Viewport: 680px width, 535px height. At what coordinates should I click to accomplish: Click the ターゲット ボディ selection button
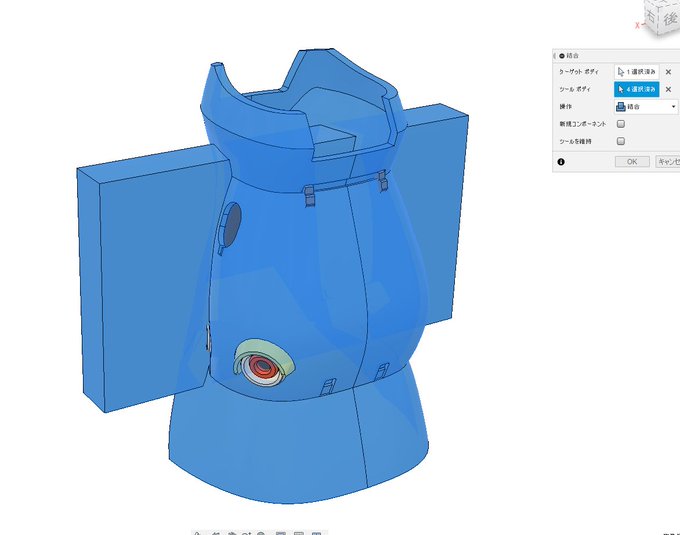tap(636, 72)
